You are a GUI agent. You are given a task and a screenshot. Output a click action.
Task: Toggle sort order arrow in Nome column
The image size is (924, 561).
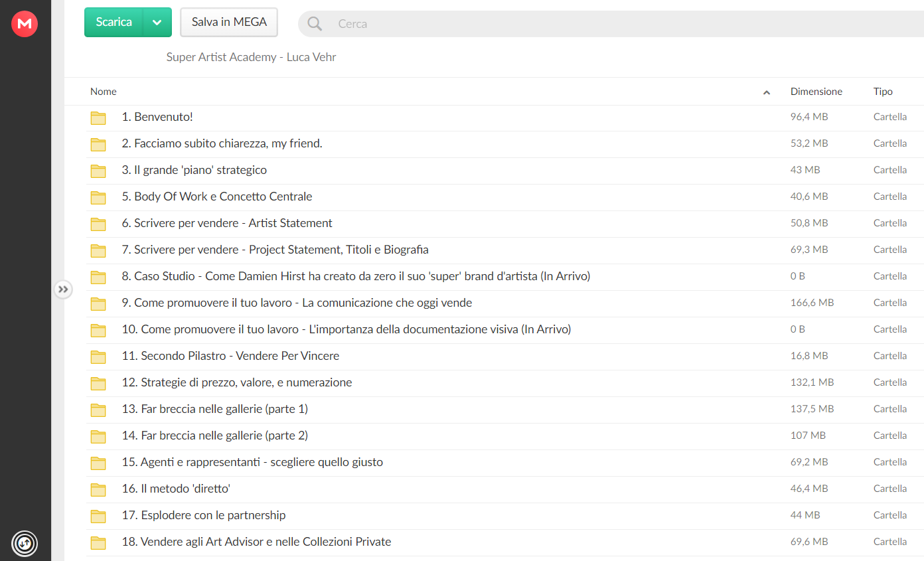coord(767,92)
